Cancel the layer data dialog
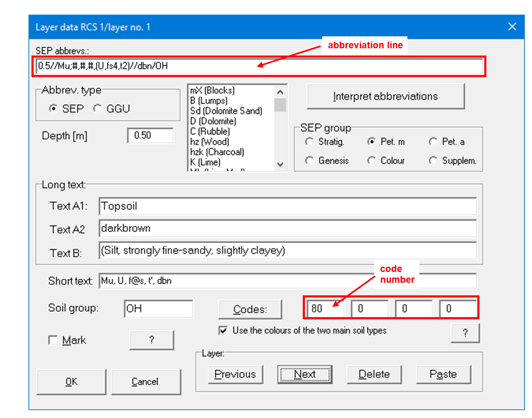This screenshot has height=418, width=532. [146, 382]
